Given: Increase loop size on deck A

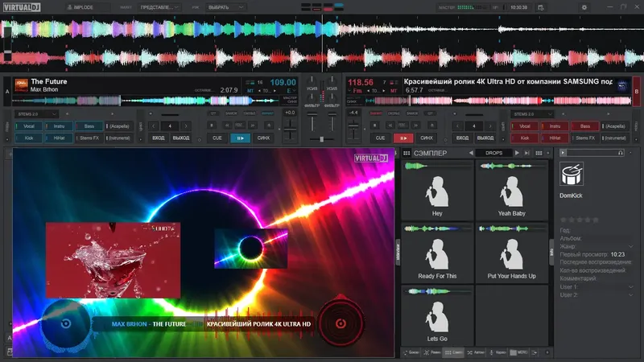Looking at the screenshot, I should tap(186, 126).
